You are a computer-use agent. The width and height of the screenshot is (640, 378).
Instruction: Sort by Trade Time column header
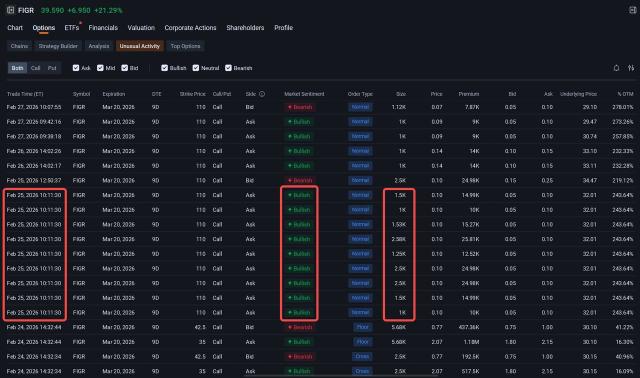[25, 94]
